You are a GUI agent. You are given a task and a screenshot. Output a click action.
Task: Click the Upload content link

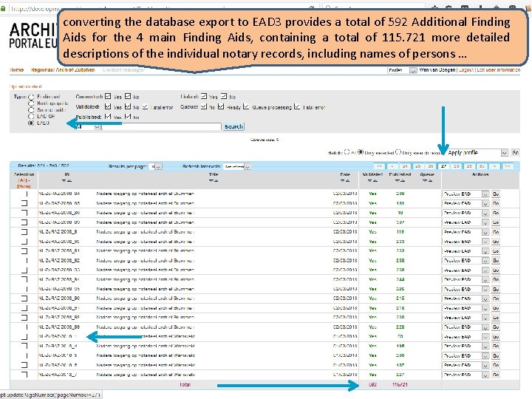(x=25, y=86)
